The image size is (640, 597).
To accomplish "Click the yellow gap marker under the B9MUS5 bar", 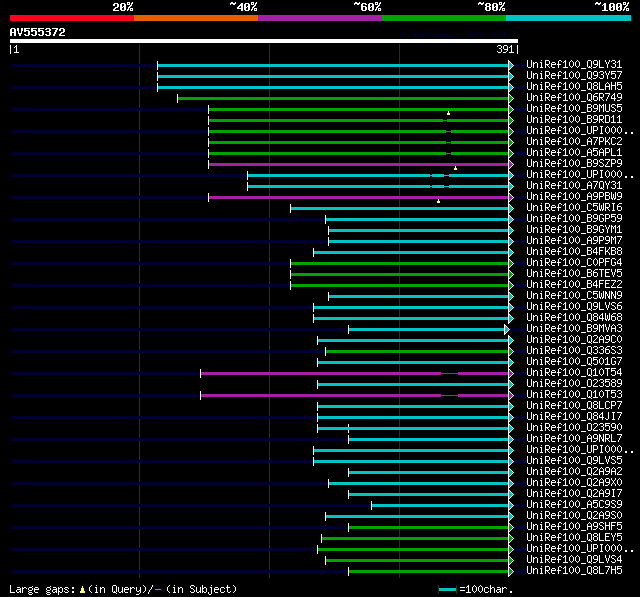I will coord(448,113).
